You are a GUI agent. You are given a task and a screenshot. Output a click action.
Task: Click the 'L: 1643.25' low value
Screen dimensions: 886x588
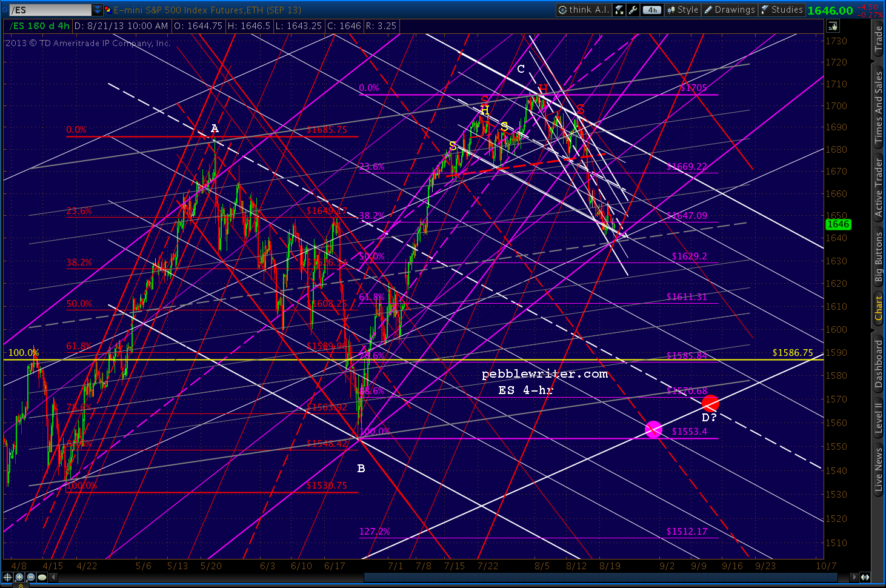pyautogui.click(x=299, y=26)
